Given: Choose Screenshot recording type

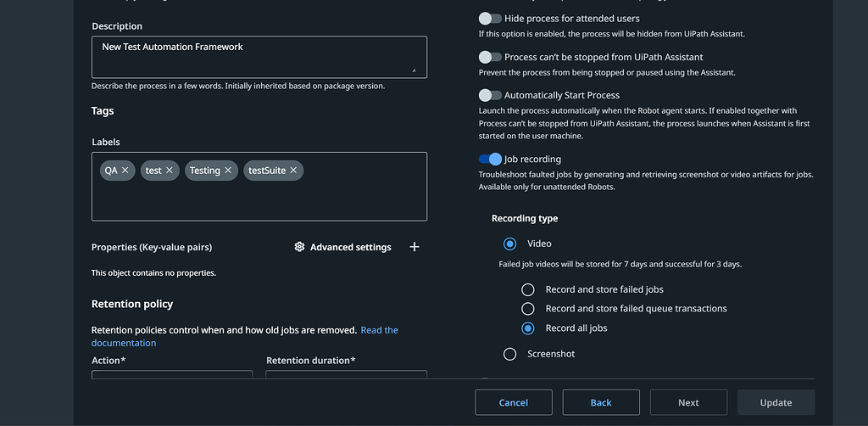Looking at the screenshot, I should pyautogui.click(x=510, y=354).
